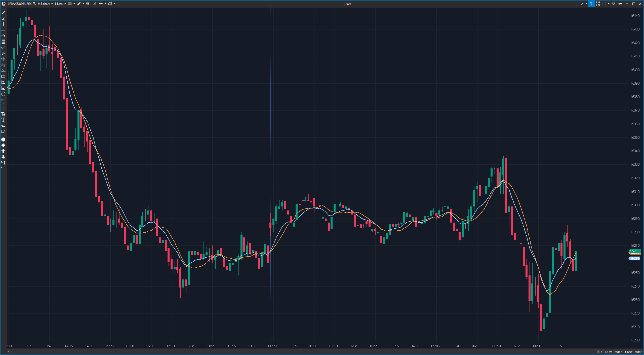Switch to the Chart Trader tab

[x=633, y=352]
